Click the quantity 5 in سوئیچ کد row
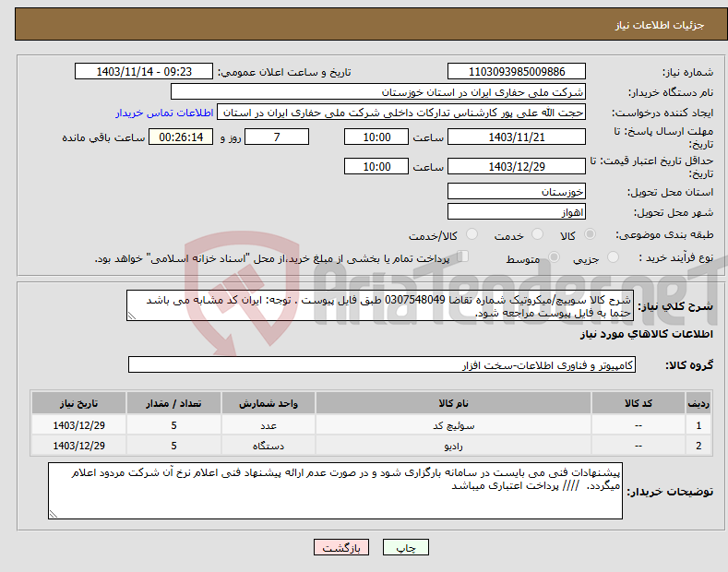Screen dimensions: 728x572 [x=173, y=425]
